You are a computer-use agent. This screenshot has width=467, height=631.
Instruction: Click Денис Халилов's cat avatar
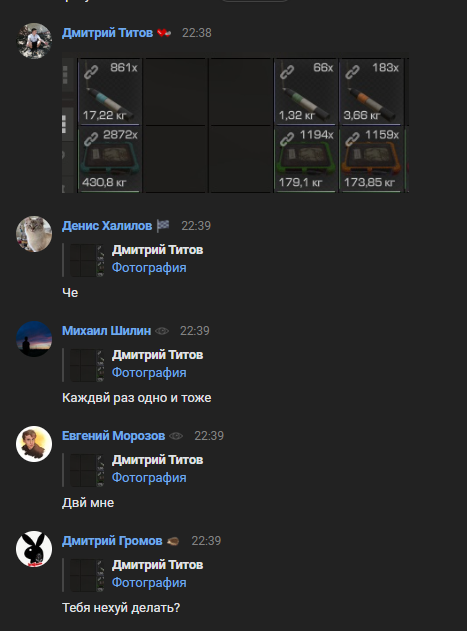point(34,234)
